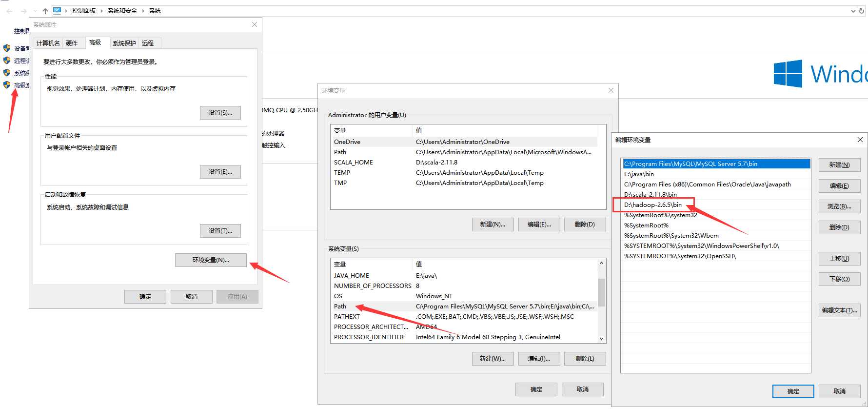The width and height of the screenshot is (868, 409).
Task: Click 删除(L) for system variables
Action: 585,359
